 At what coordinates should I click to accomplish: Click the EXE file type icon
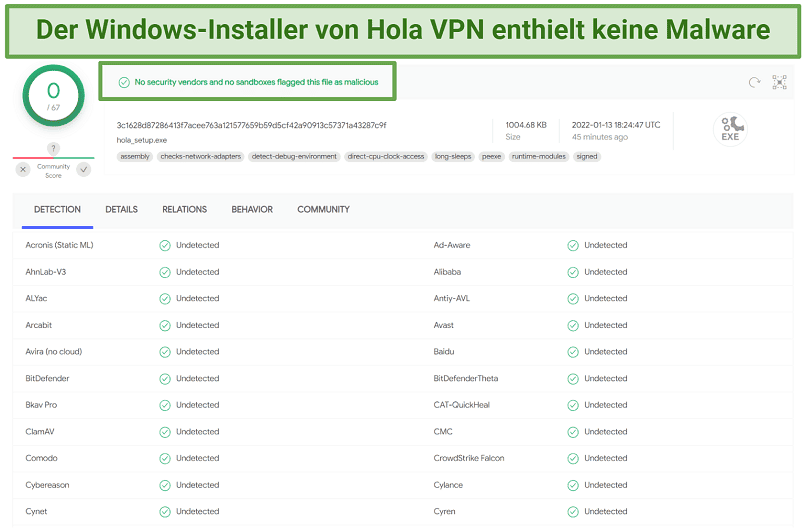[730, 129]
